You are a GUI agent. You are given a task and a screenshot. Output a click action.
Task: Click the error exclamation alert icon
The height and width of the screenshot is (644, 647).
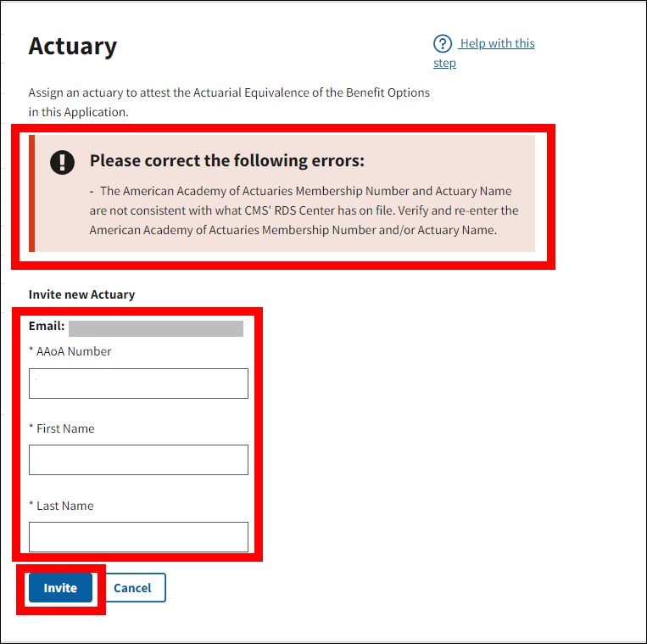[x=63, y=162]
